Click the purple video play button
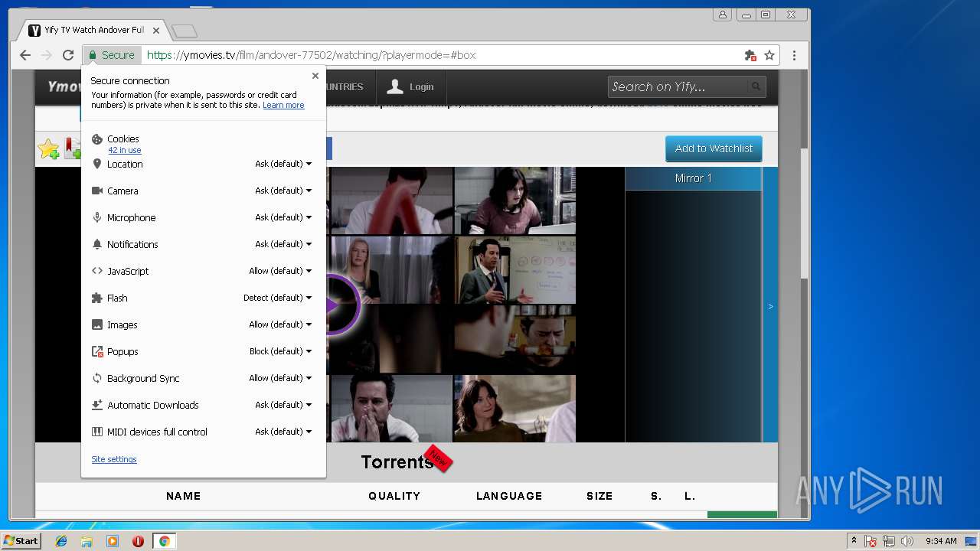 coord(332,305)
